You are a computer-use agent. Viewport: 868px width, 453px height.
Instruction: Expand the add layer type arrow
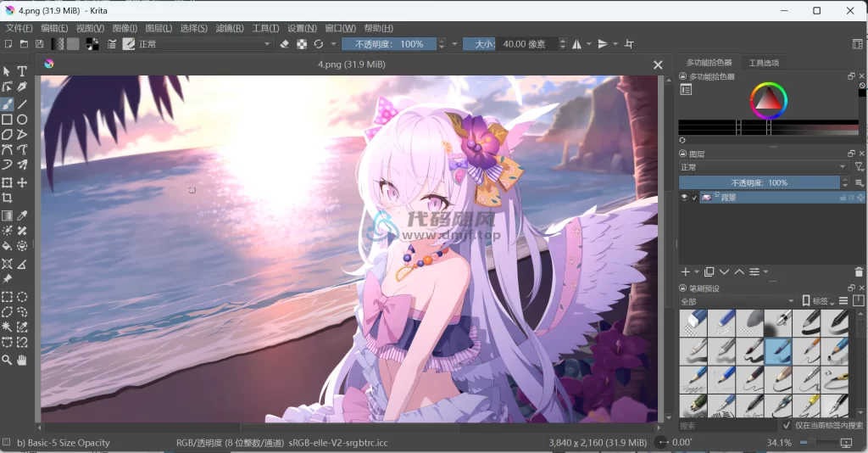tap(697, 272)
